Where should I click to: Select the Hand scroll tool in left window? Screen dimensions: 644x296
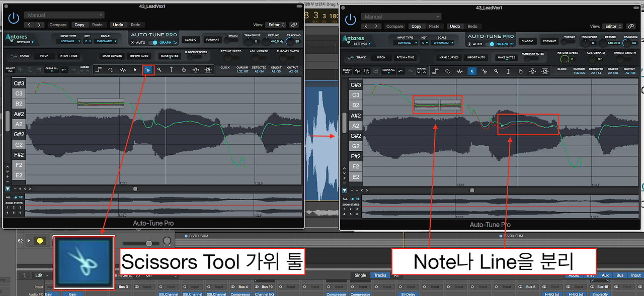(184, 70)
